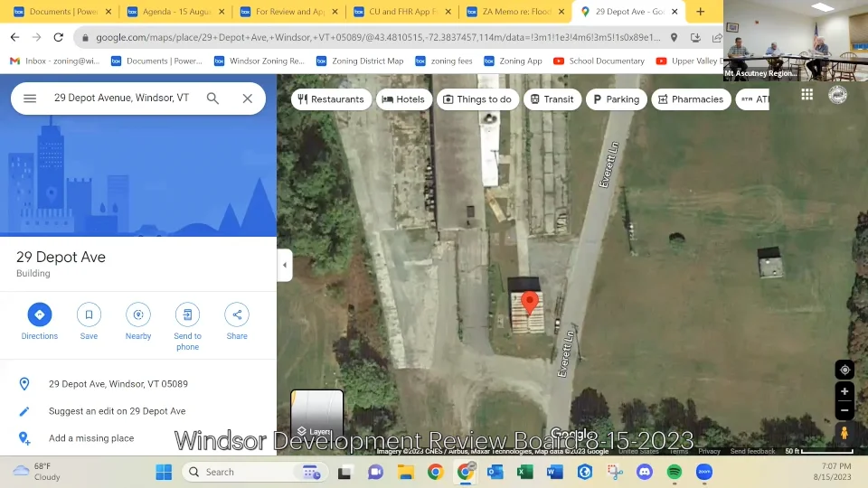Send this place to phone
Viewport: 868px width, 488px height.
188,326
